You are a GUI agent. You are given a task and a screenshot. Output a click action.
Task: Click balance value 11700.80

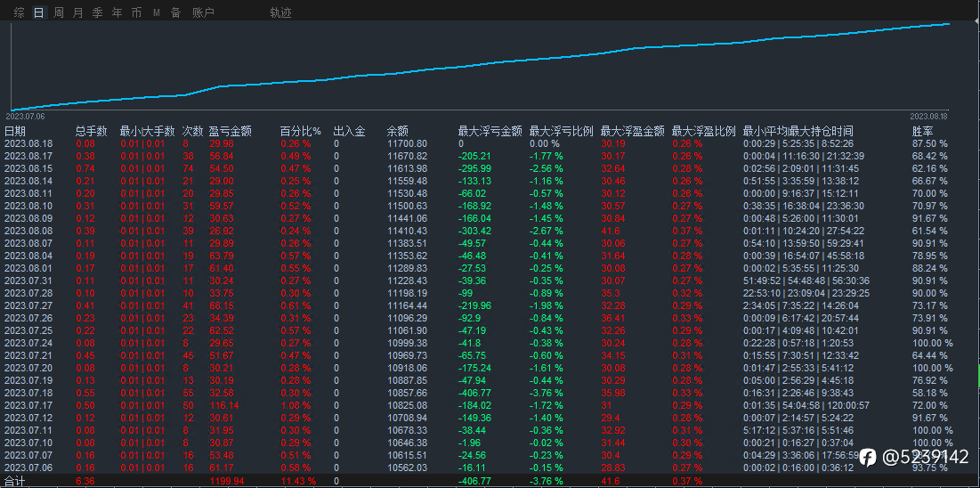tap(408, 143)
